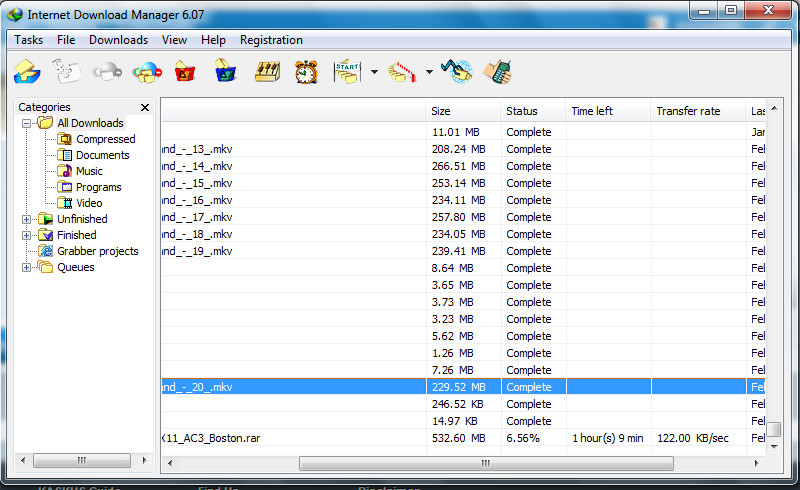Open the Scheduler alarm clock icon
The height and width of the screenshot is (490, 800).
[306, 71]
